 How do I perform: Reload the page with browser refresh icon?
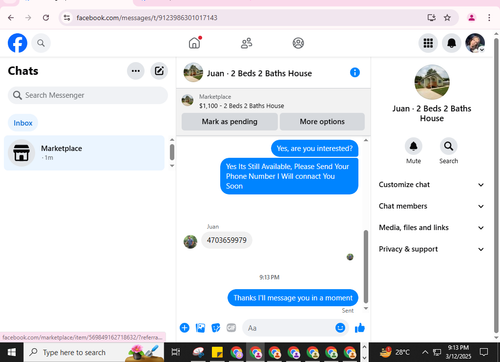tap(46, 18)
